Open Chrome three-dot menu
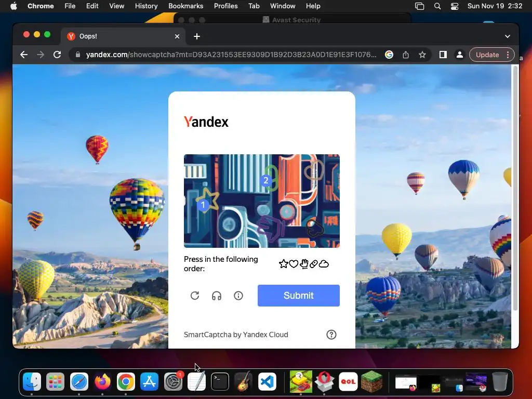The width and height of the screenshot is (532, 399). point(508,55)
